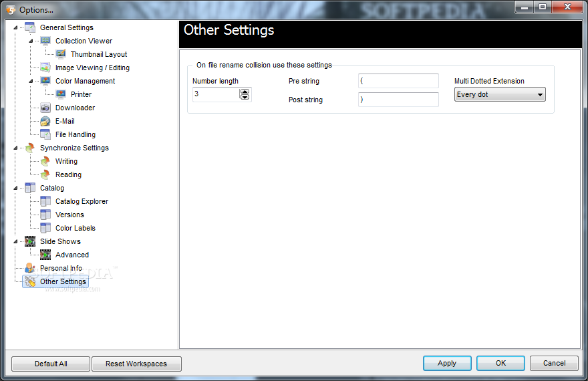Open Collection Viewer settings page
Image resolution: width=588 pixels, height=381 pixels.
(x=84, y=41)
